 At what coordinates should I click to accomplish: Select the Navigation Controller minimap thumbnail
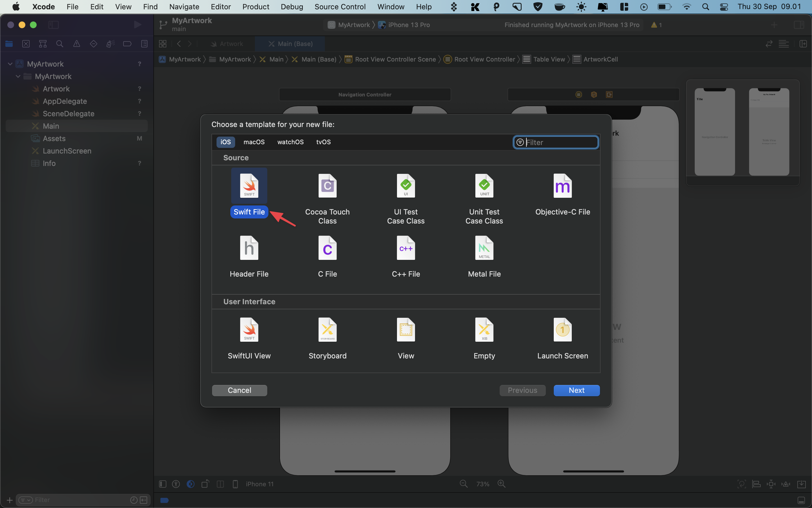click(x=714, y=132)
